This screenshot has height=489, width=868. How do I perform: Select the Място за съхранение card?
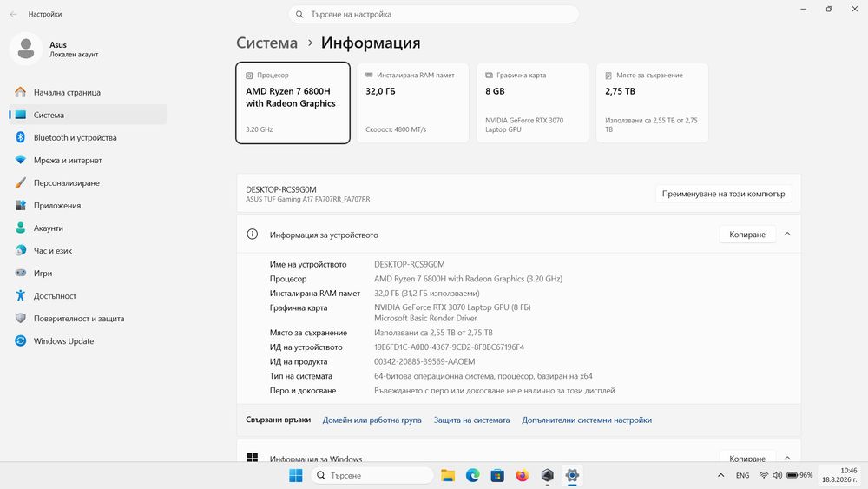pos(652,103)
